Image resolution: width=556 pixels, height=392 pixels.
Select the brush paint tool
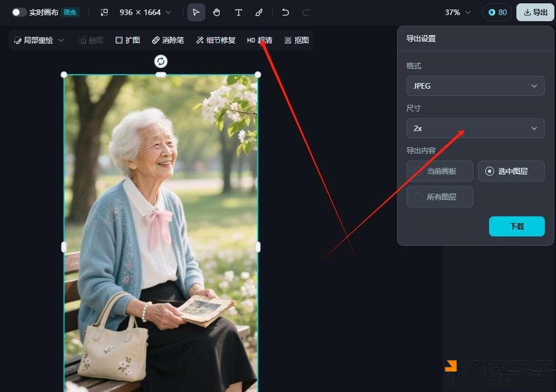(x=259, y=12)
